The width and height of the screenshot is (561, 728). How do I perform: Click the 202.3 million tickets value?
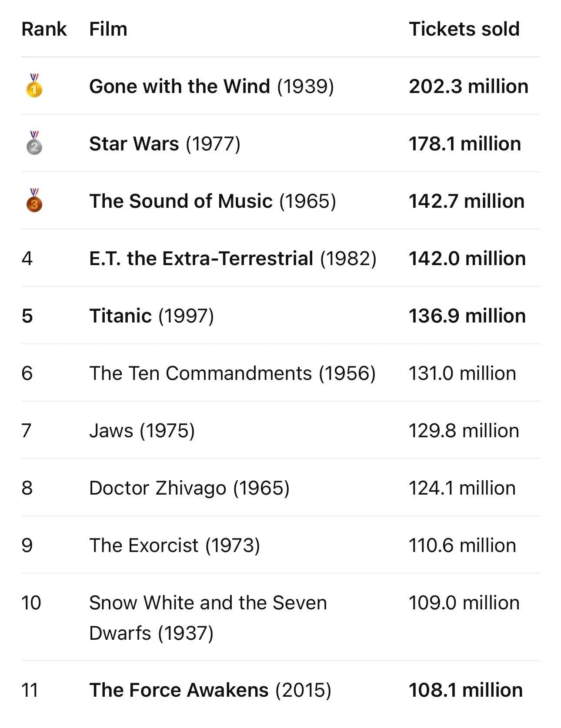[x=468, y=86]
